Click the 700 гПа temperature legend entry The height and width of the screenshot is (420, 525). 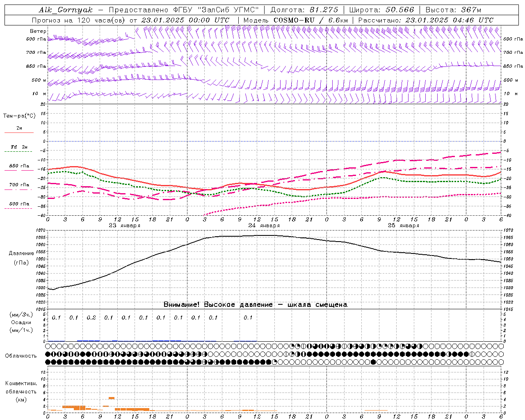point(19,185)
